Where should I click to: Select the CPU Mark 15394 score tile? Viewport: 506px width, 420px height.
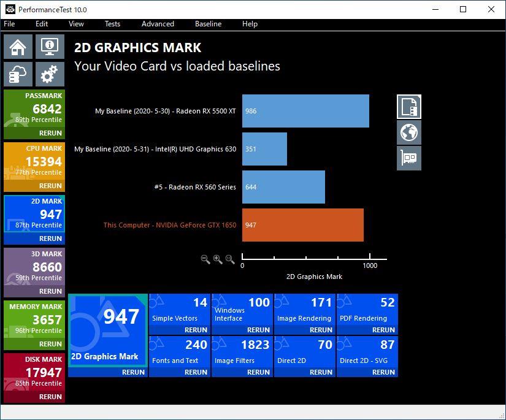tap(34, 162)
